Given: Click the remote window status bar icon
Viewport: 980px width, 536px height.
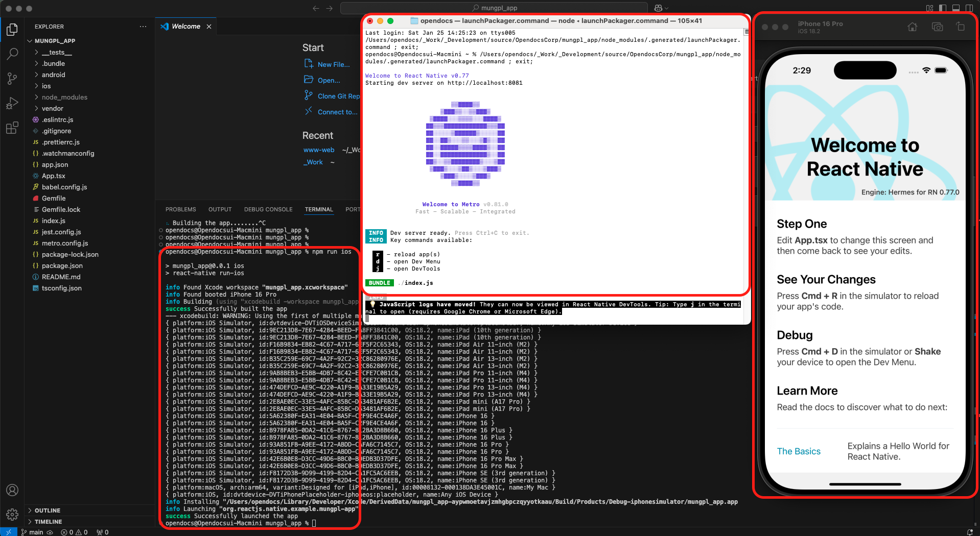Looking at the screenshot, I should [8, 532].
